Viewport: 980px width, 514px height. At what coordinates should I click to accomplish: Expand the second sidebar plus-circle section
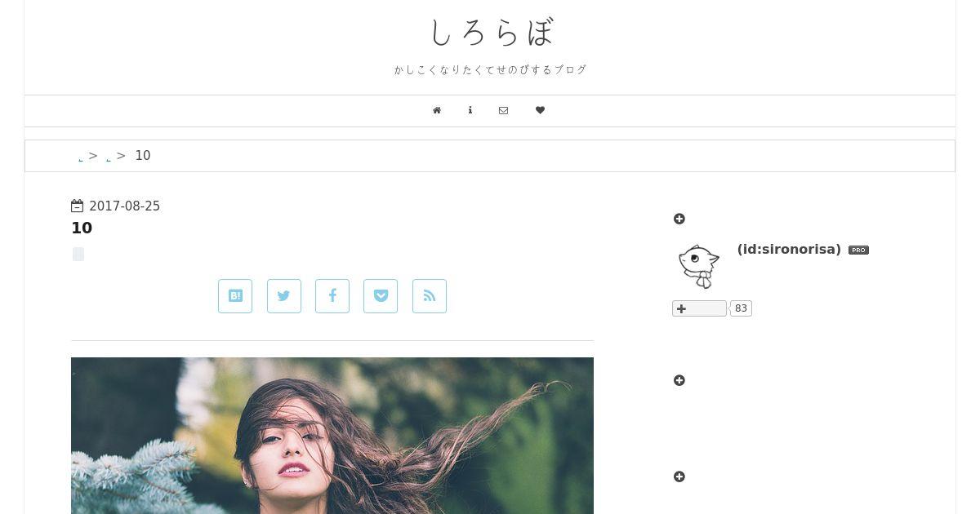(x=679, y=380)
